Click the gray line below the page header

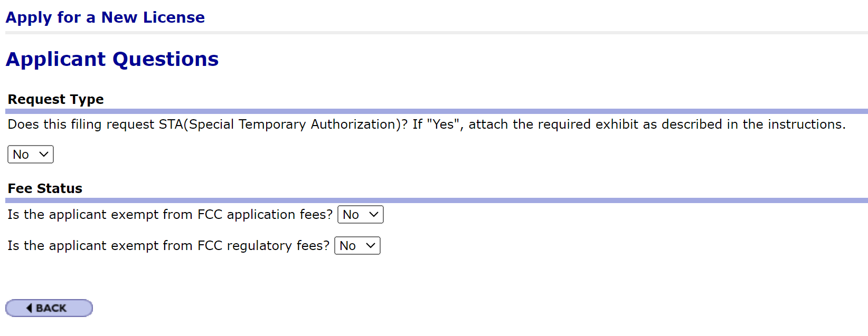point(436,33)
